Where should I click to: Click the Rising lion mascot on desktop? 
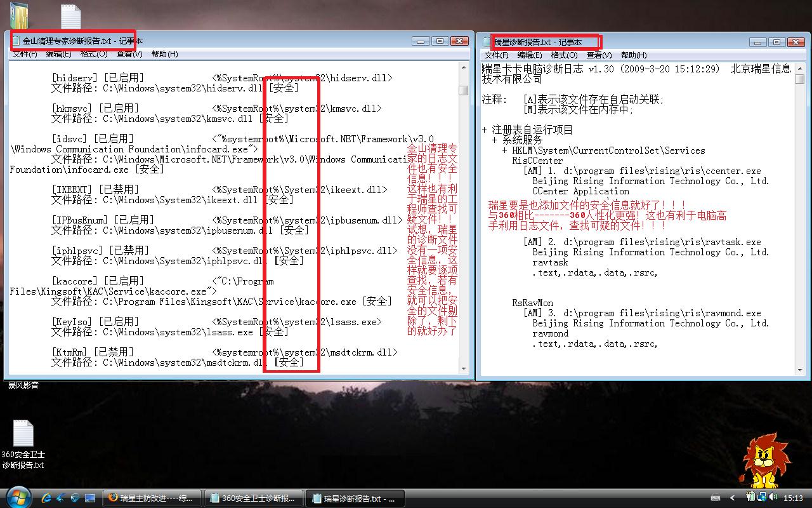point(766,459)
